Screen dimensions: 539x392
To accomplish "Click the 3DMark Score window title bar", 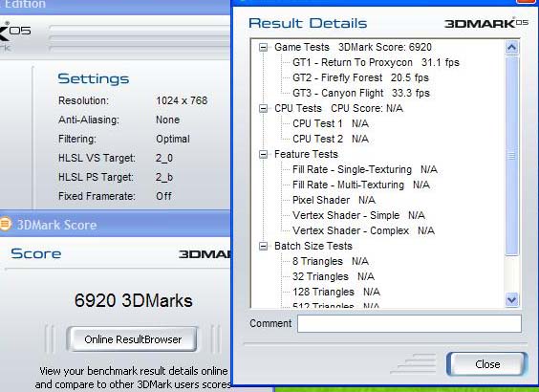I will [115, 224].
